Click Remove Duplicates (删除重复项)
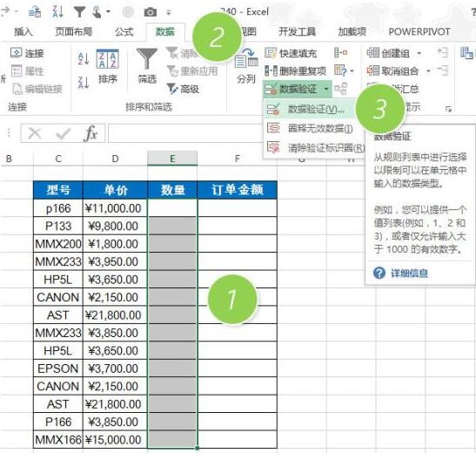 point(295,71)
